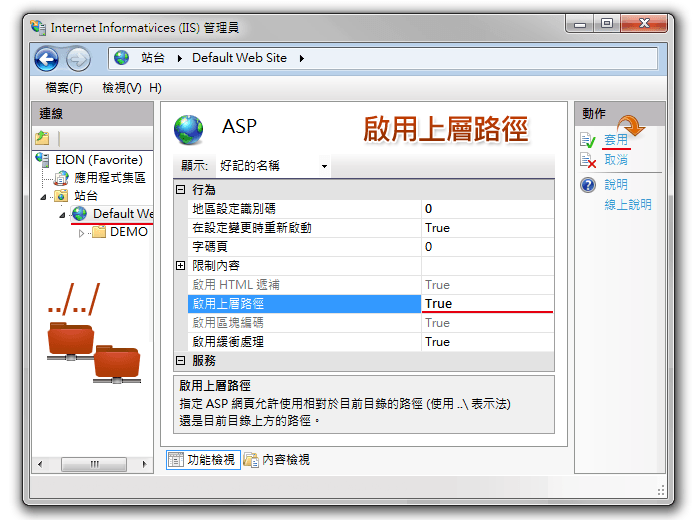Close the IIS Manager window
Screen dimensions: 700x520
[644, 24]
